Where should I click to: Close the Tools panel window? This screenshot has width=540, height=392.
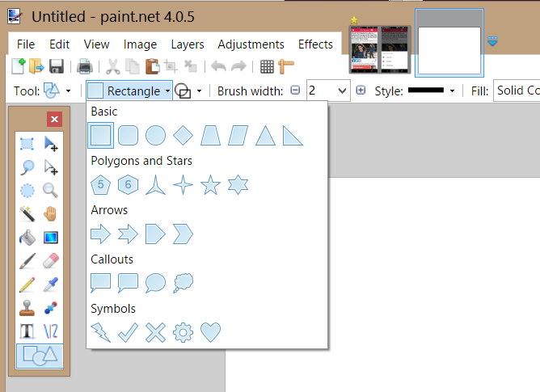(x=54, y=120)
